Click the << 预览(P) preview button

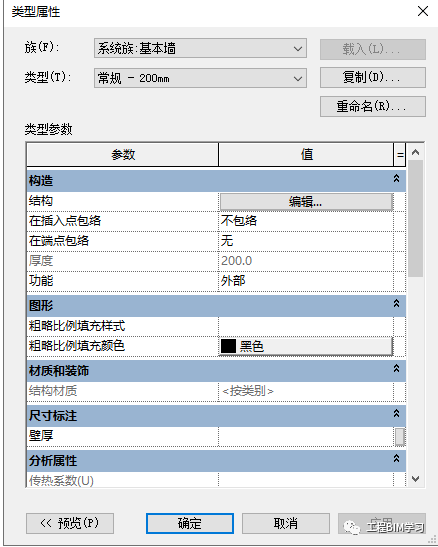pos(70,523)
